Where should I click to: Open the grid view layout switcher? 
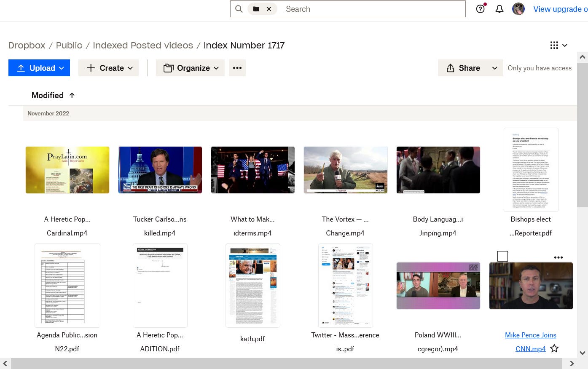(x=558, y=45)
